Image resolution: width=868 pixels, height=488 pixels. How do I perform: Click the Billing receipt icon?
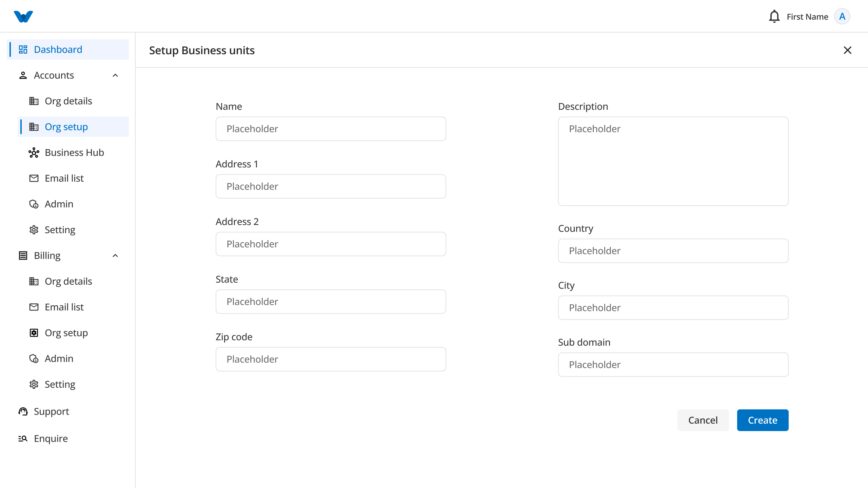(23, 256)
